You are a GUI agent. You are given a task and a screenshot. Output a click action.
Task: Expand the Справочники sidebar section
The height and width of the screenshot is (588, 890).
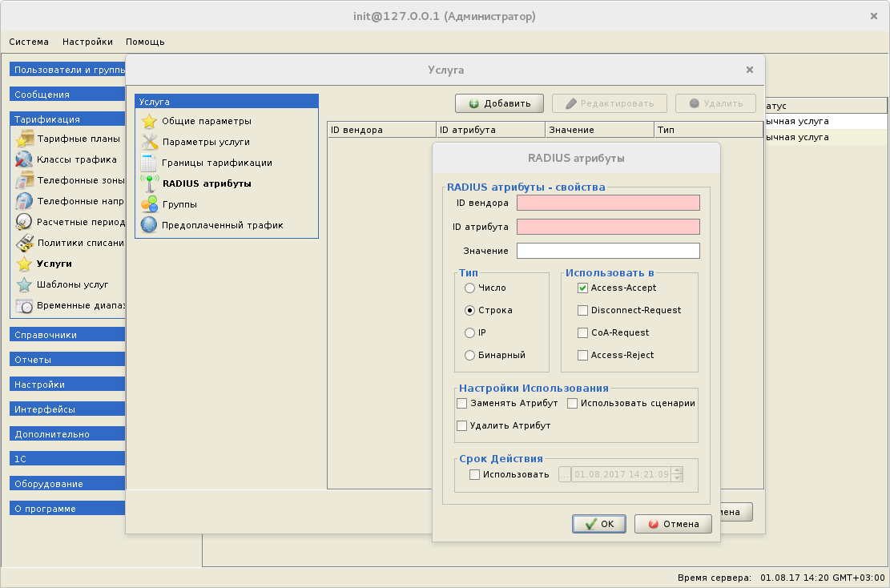point(67,335)
